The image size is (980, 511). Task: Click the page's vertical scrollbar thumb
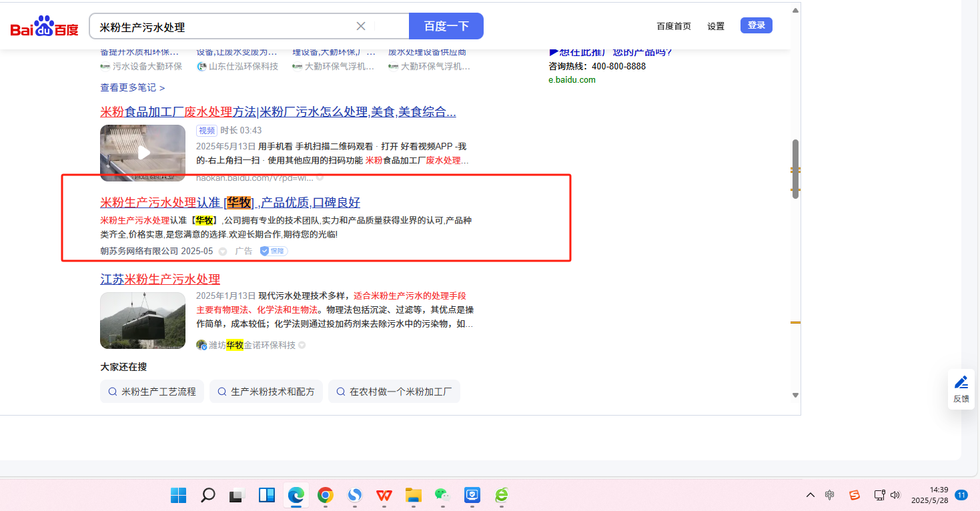coord(795,169)
